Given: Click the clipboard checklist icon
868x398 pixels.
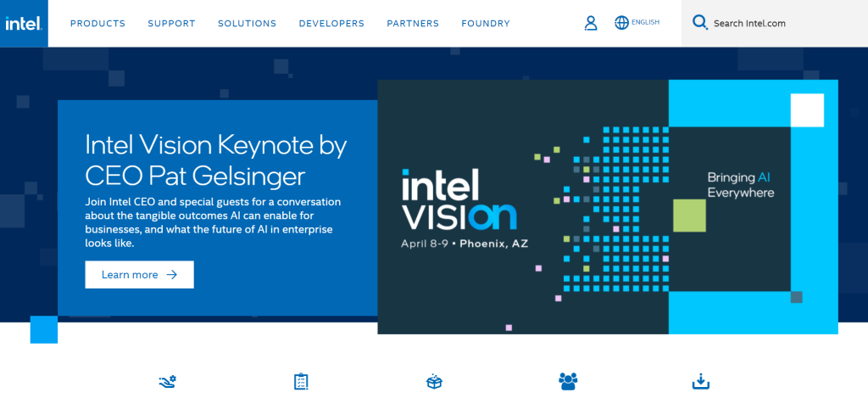Looking at the screenshot, I should [301, 381].
